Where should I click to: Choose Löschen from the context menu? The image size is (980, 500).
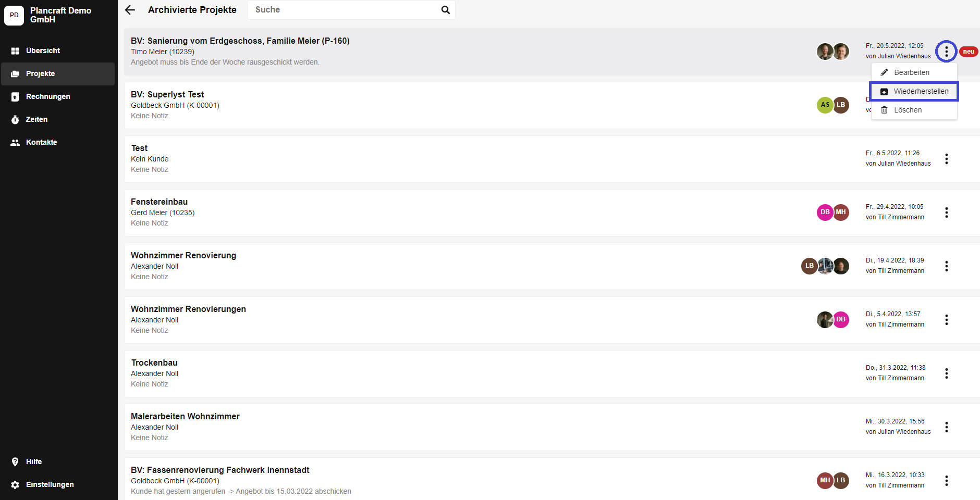pos(914,110)
